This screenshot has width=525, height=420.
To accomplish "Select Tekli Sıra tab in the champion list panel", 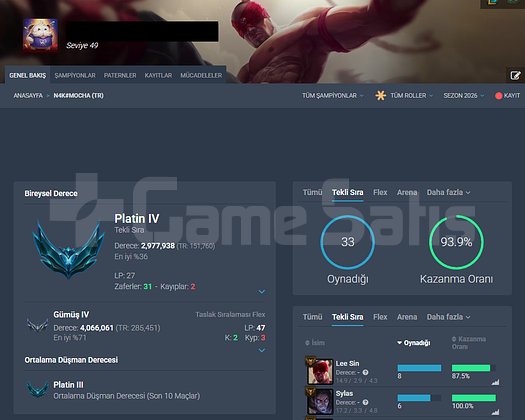I will (x=348, y=317).
